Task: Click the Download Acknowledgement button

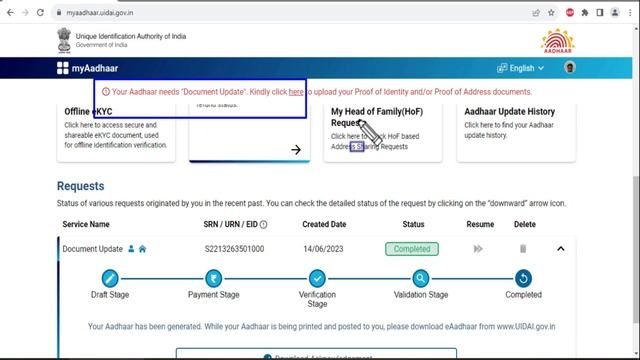Action: [316, 353]
